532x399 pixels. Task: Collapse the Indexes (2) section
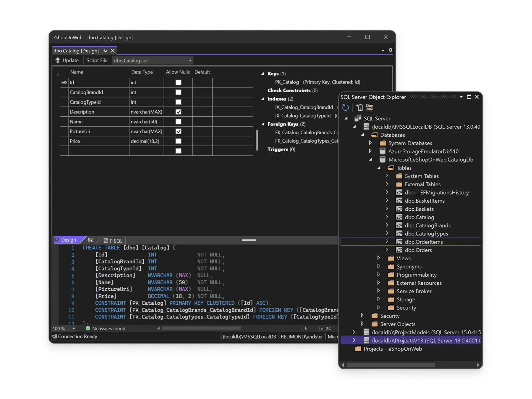pos(263,99)
